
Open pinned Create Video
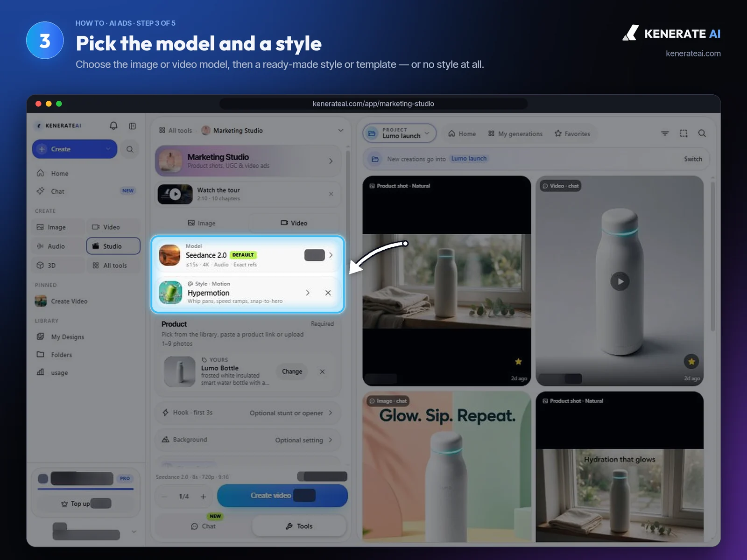tap(86, 301)
